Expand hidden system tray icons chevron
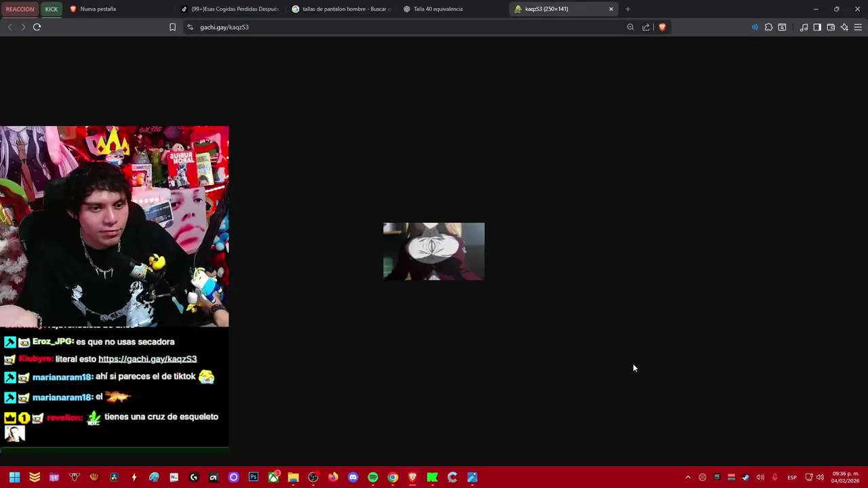 click(688, 477)
